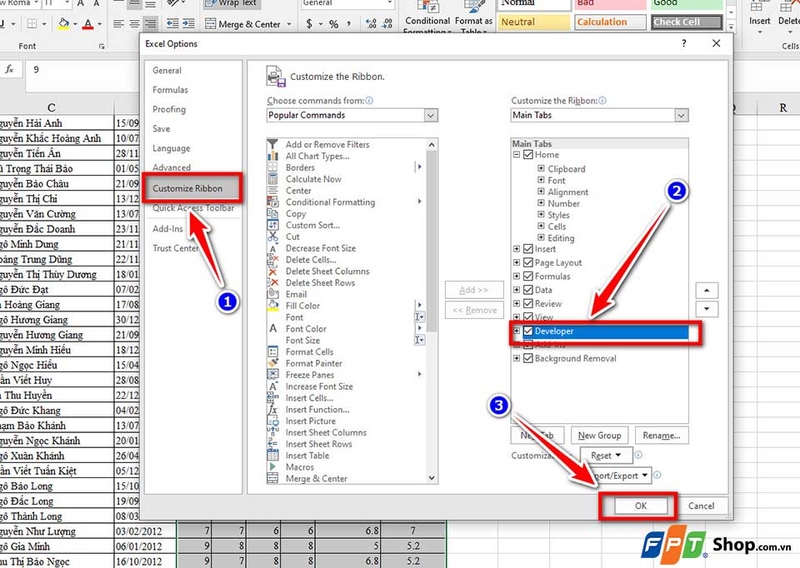Click the Delete Sheet Rows icon
Viewport: 800px width, 568px height.
(x=273, y=283)
